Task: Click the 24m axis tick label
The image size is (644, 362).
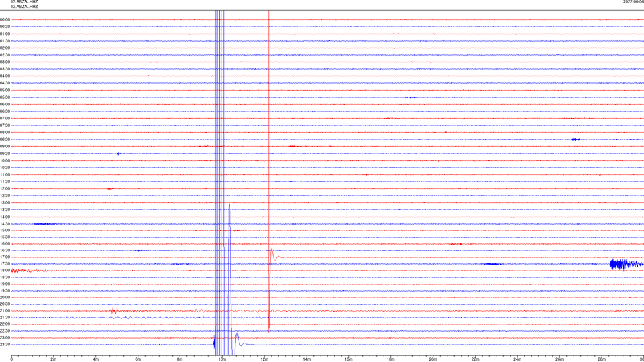Action: tap(517, 359)
